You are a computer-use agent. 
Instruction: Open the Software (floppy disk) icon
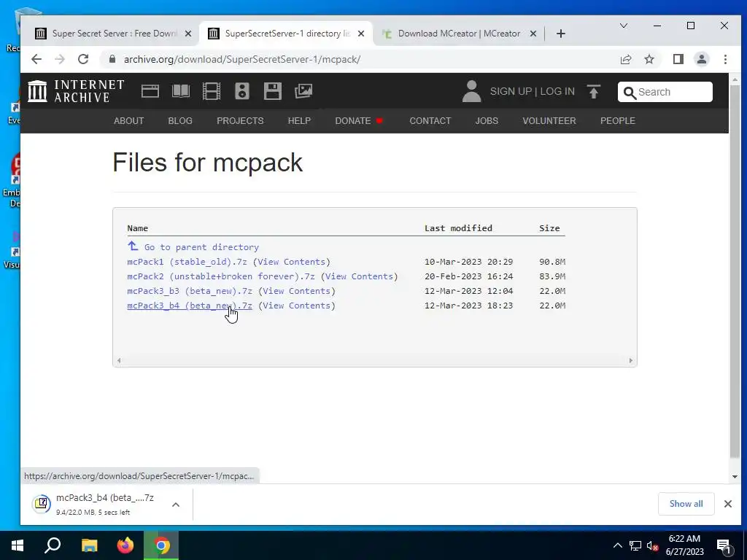(273, 91)
